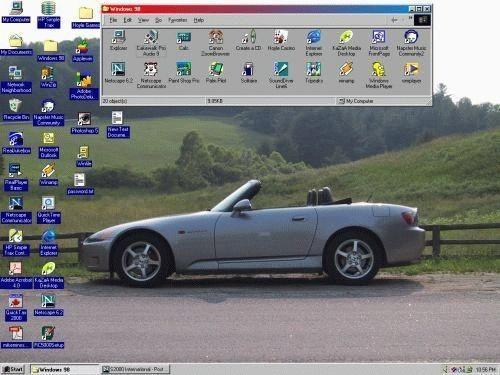Select Canon ZoomBrowser shortcut
Screen dimensions: 500x375
[x=216, y=43]
